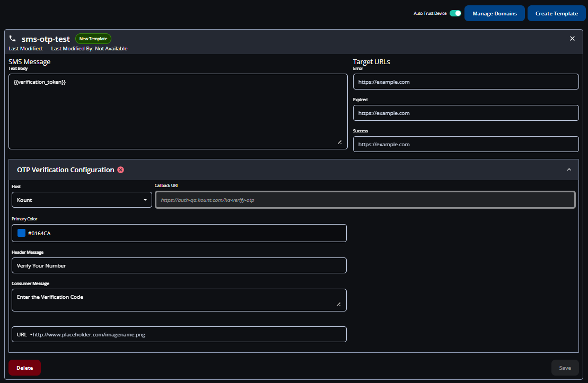Screen dimensions: 588x383
Task: Click the Callback URI input field
Action: click(x=365, y=200)
